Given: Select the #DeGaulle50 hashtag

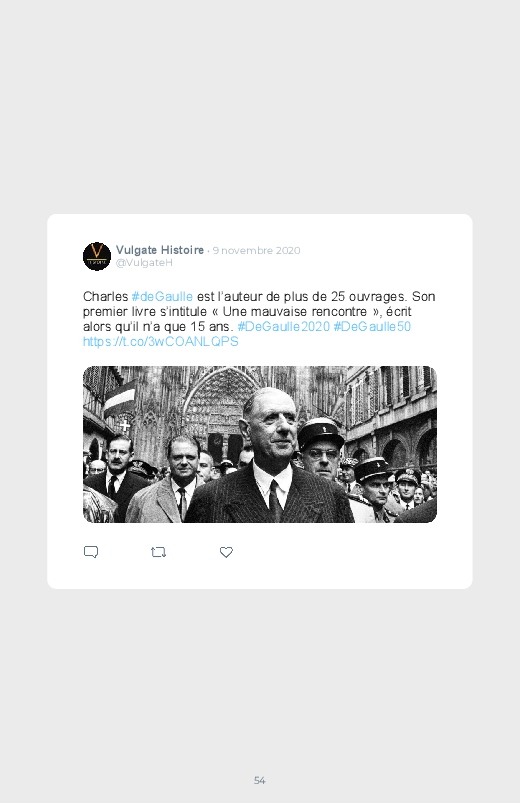Looking at the screenshot, I should [x=372, y=327].
